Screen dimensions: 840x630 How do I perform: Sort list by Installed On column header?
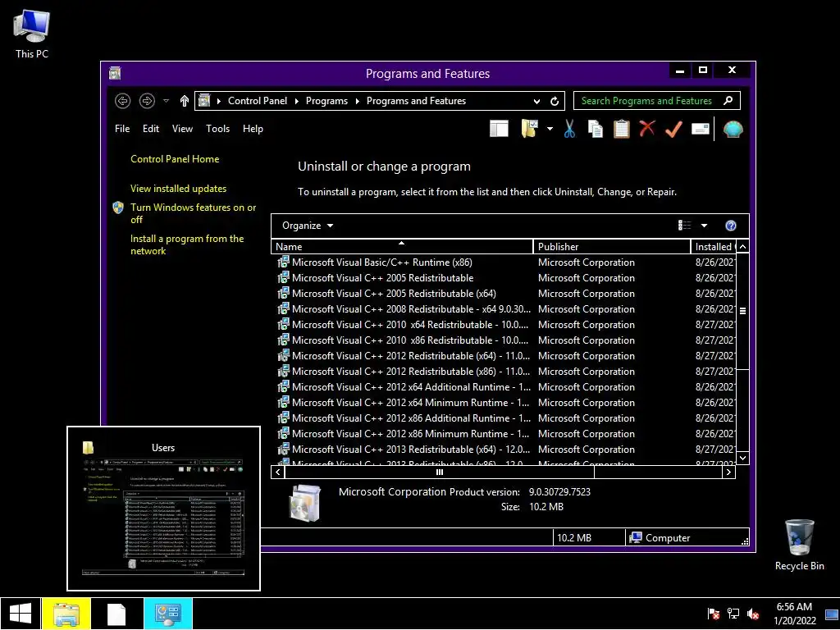pyautogui.click(x=713, y=246)
